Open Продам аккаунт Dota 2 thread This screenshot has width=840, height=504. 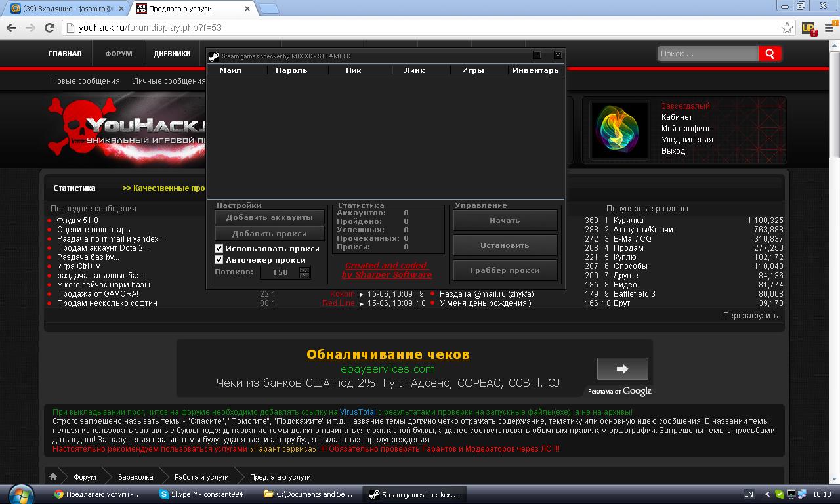click(102, 248)
